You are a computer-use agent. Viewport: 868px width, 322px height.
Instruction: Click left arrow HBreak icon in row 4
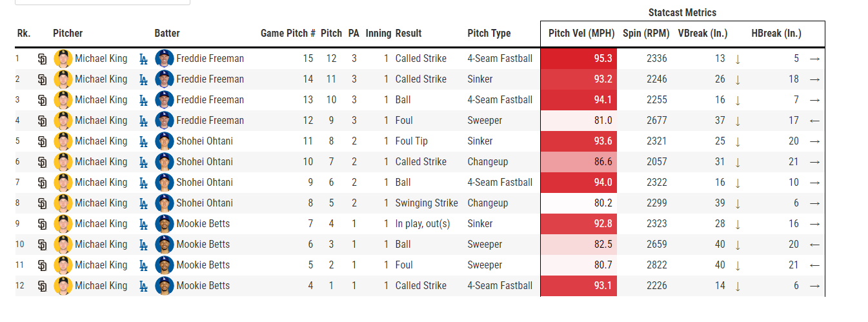coord(814,121)
